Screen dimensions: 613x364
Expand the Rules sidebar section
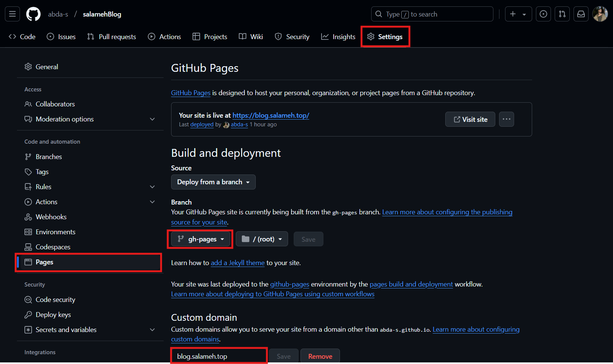point(152,187)
